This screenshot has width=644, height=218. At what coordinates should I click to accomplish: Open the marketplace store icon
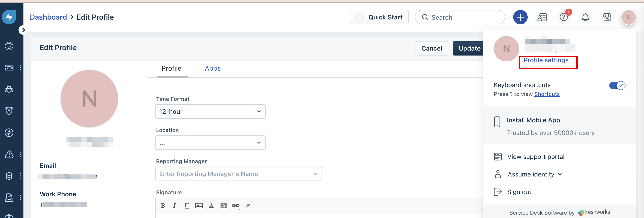click(607, 17)
